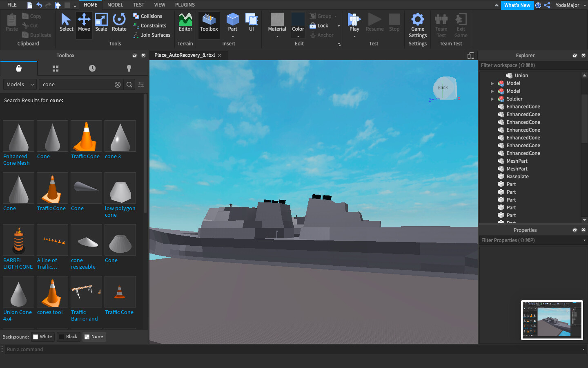Click the Filter workspace input field

[x=533, y=65]
